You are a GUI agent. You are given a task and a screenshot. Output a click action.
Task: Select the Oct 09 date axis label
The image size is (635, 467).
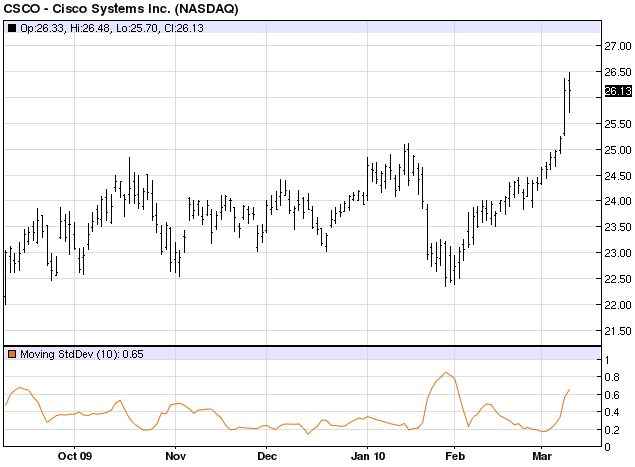[x=75, y=457]
